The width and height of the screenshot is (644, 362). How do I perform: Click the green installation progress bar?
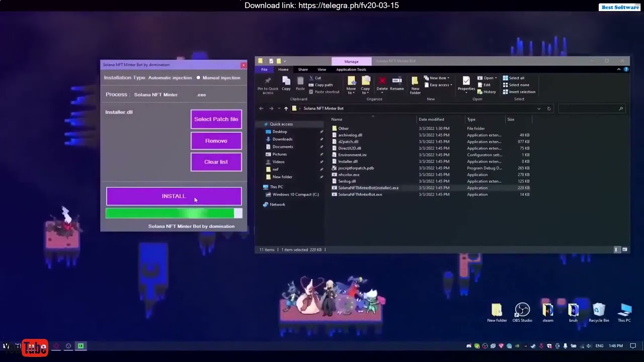tap(174, 213)
